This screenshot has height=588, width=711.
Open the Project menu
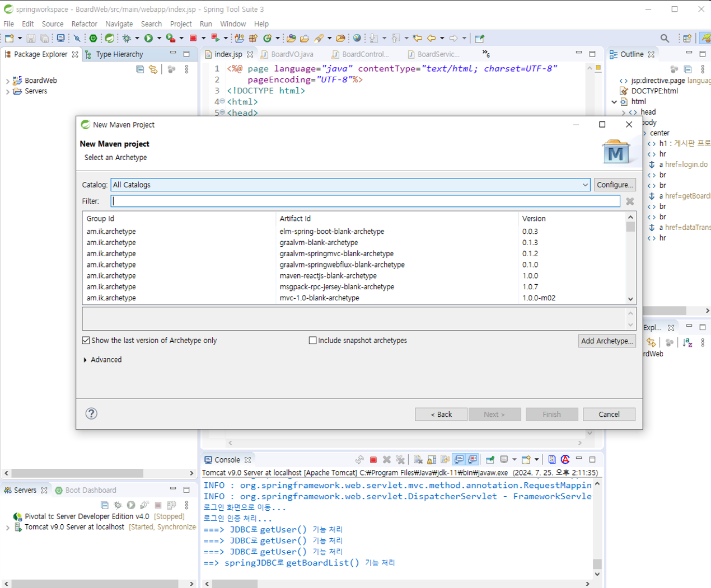click(181, 24)
